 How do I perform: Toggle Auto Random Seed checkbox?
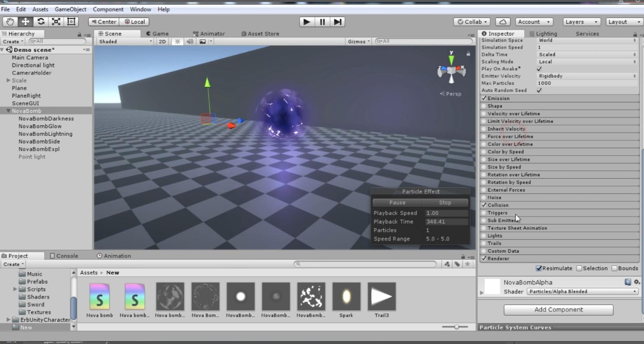click(539, 90)
